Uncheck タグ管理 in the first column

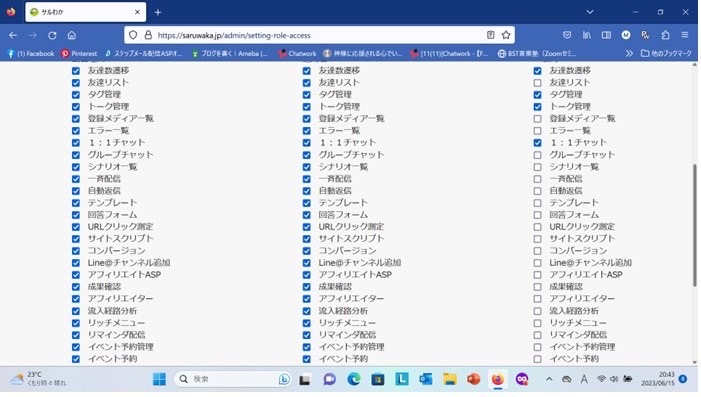tap(76, 95)
